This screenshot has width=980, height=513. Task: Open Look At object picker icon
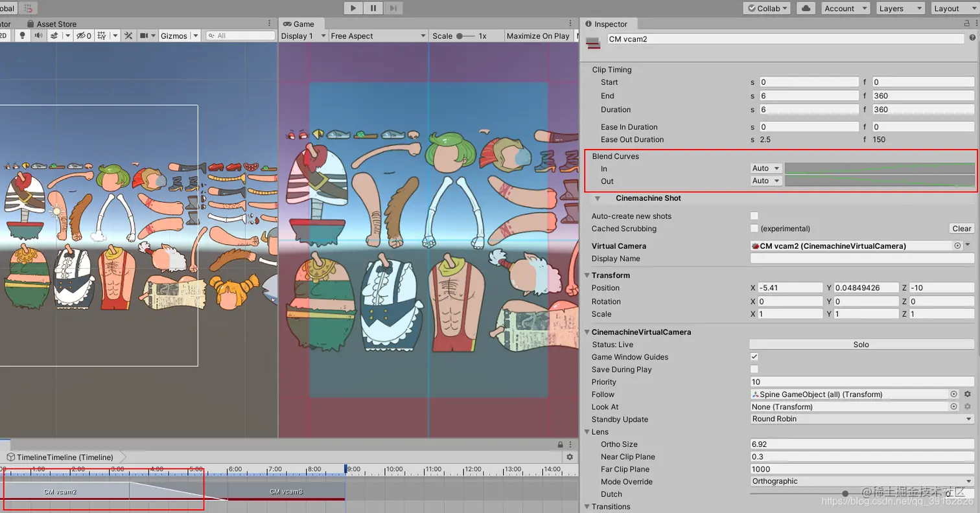click(x=953, y=406)
